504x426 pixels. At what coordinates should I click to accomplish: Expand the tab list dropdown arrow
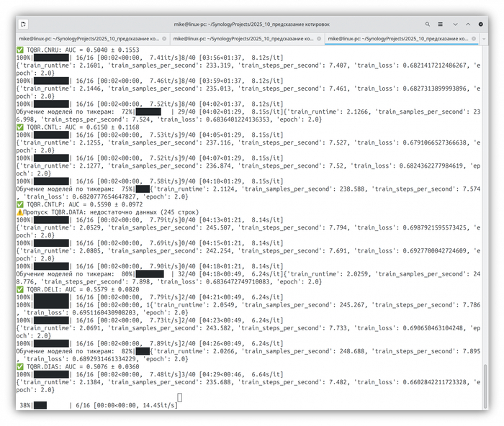[483, 38]
